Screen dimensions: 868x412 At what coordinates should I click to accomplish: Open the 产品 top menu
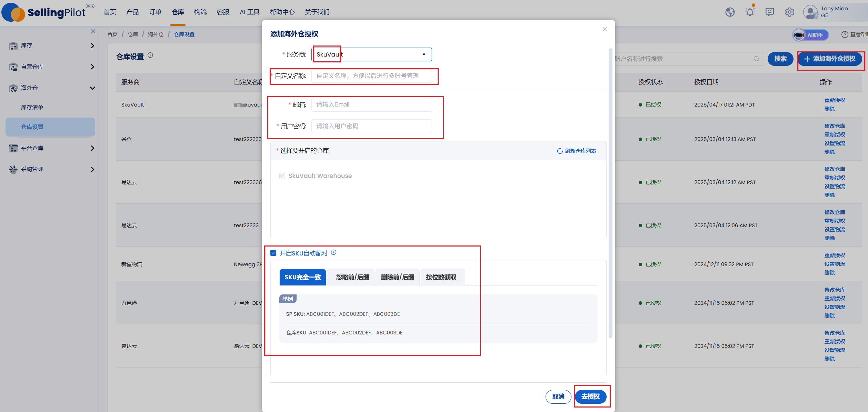tap(132, 12)
